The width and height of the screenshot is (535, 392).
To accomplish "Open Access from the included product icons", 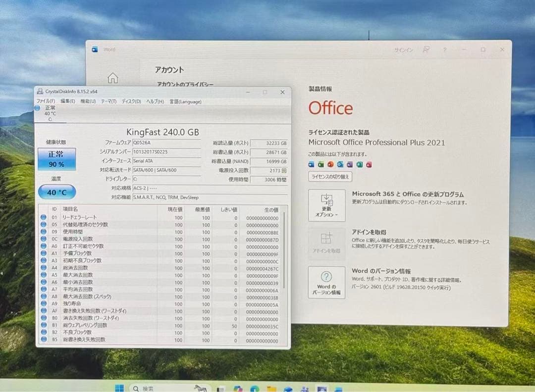I will 369,164.
